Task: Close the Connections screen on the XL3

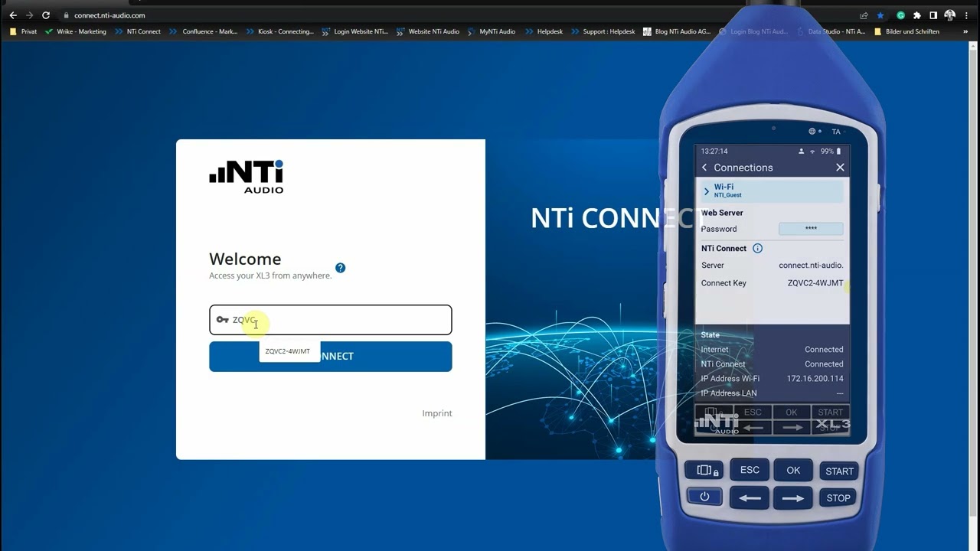Action: coord(840,168)
